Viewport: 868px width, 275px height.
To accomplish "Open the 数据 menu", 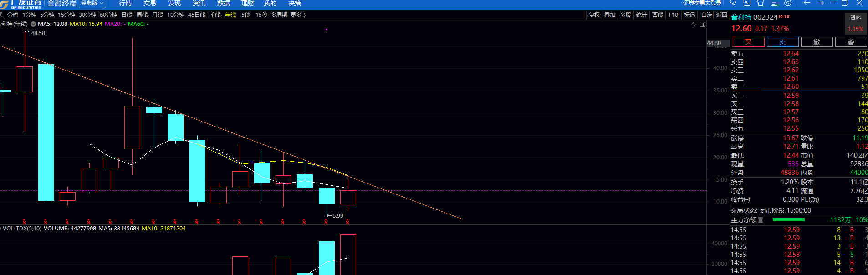I will pos(224,3).
